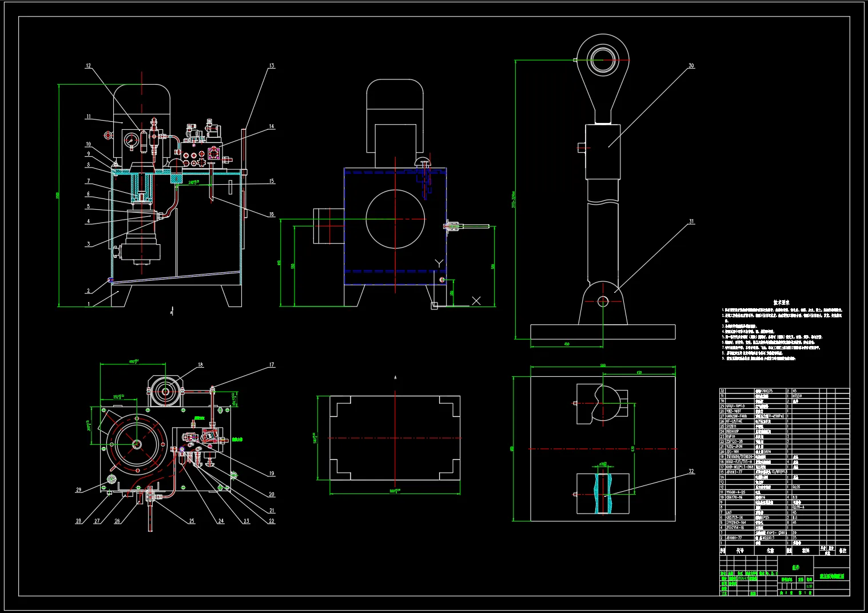Select the 1:10 scale value in the title block
This screenshot has height=613, width=868.
(x=809, y=586)
